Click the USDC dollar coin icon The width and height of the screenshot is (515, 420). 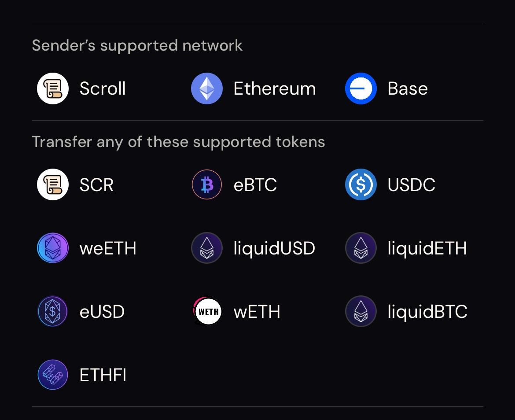(361, 185)
